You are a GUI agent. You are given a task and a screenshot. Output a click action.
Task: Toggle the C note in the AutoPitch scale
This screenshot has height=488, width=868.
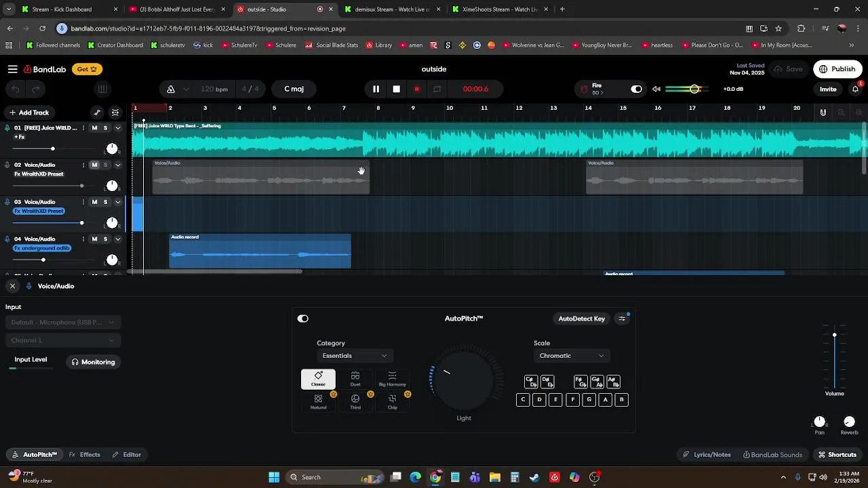(523, 400)
